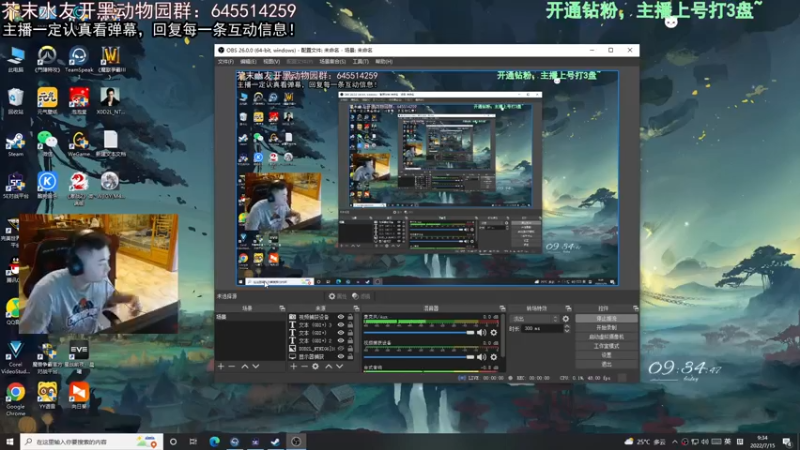This screenshot has width=800, height=450.
Task: Toggle lock for 显示器捕获 source
Action: point(350,357)
